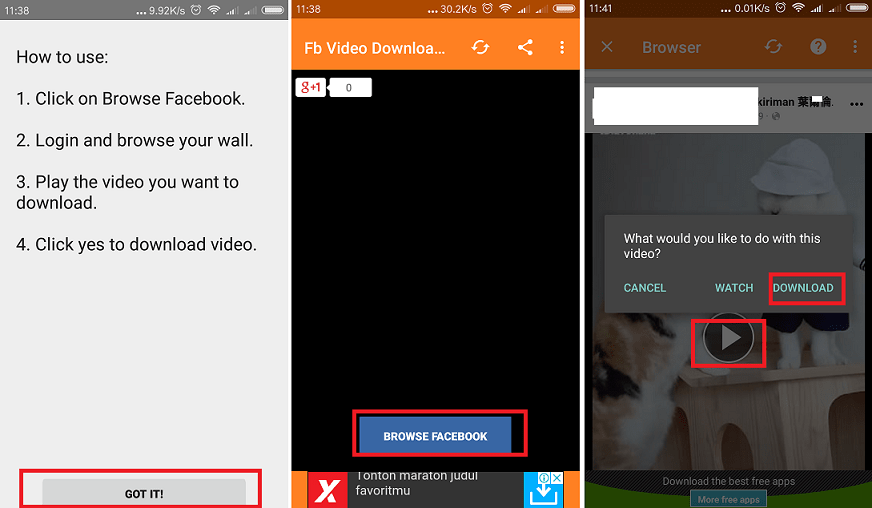Click the '1. Click on Browse Facebook.' instruction
Screen dimensions: 872x508
131,98
